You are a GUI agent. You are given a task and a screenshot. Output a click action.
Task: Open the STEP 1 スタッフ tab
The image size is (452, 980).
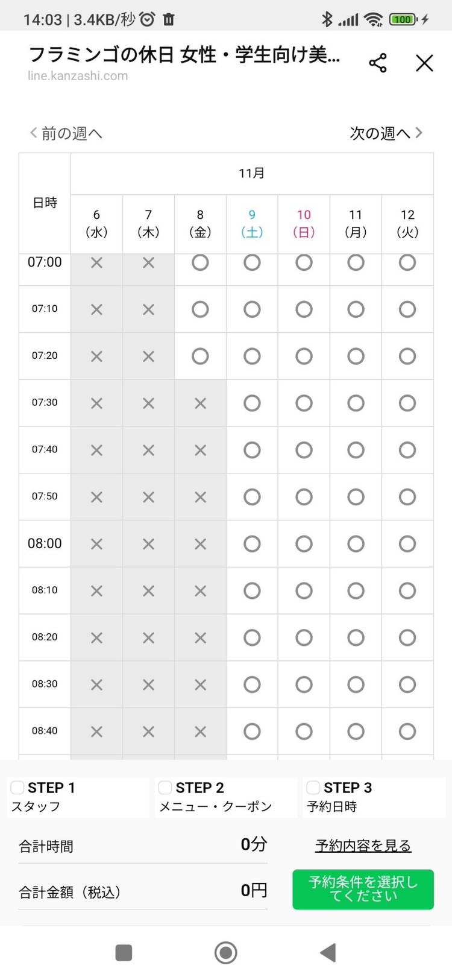[x=78, y=797]
